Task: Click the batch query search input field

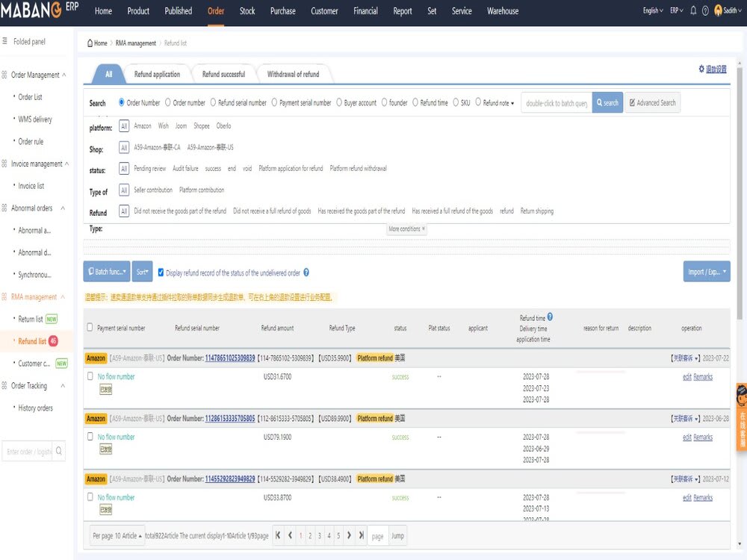Action: [x=557, y=103]
